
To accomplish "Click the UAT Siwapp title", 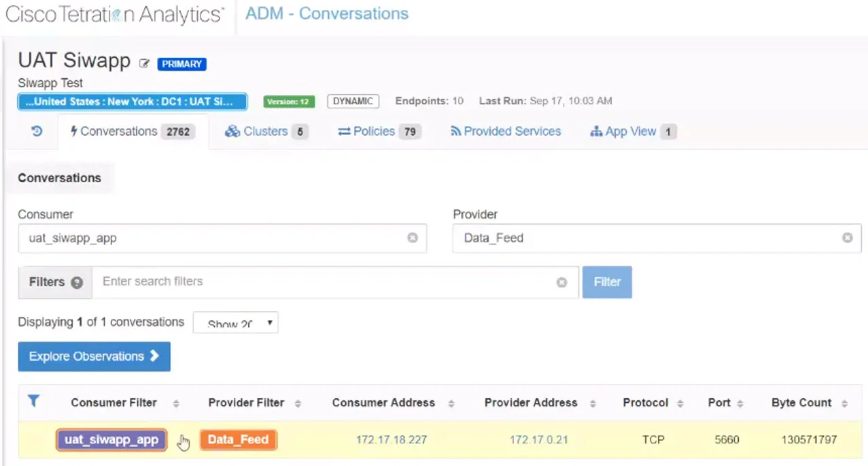I will coord(74,60).
